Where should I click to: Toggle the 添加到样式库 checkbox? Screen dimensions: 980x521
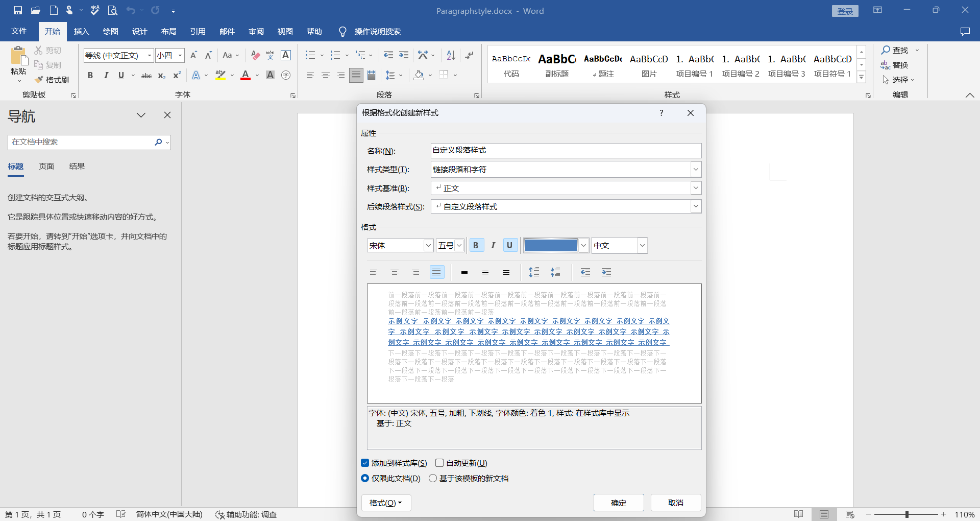click(365, 463)
